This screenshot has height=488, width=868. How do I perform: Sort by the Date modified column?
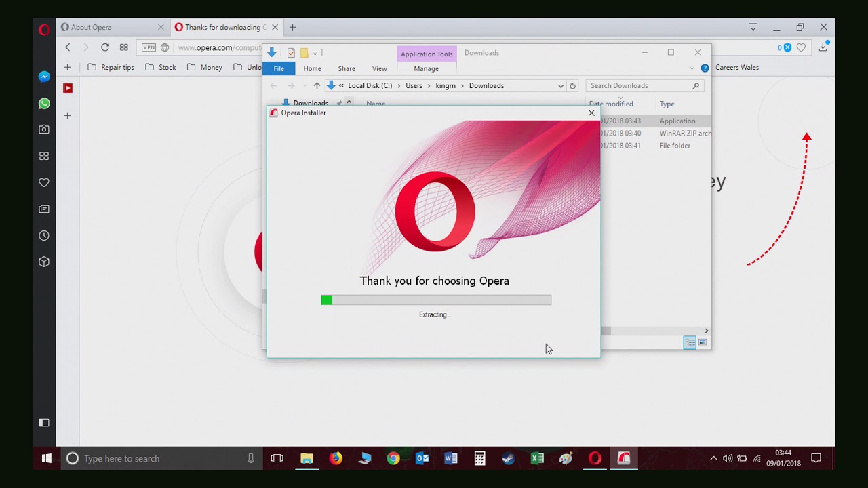click(x=611, y=104)
